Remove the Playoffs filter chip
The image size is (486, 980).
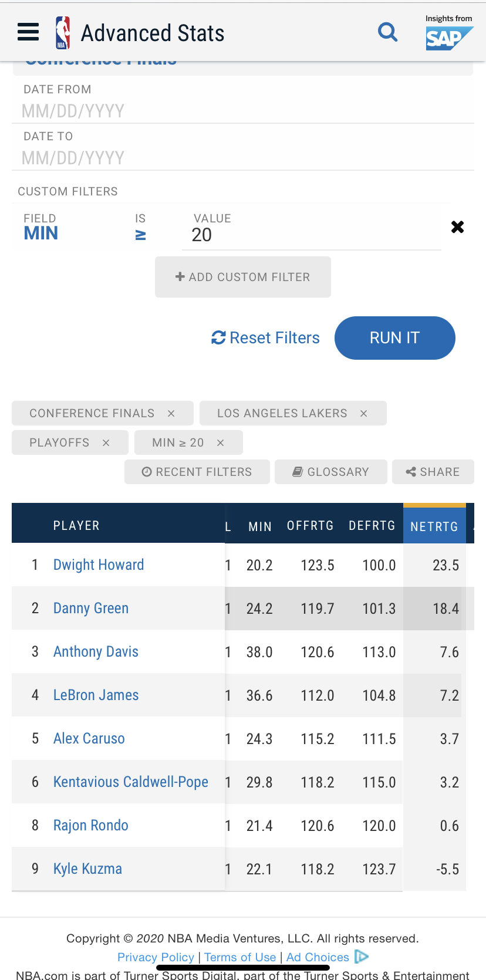106,443
